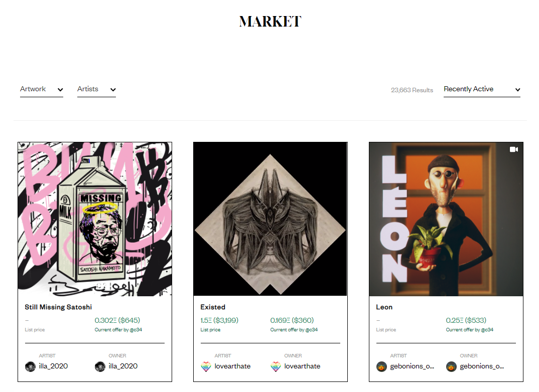Open artist name illa_2020 profile
This screenshot has height=392, width=539.
tap(53, 366)
